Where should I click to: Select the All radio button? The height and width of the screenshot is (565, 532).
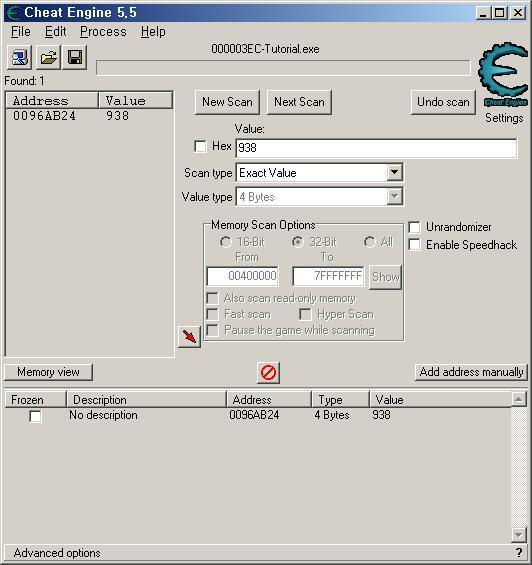370,242
